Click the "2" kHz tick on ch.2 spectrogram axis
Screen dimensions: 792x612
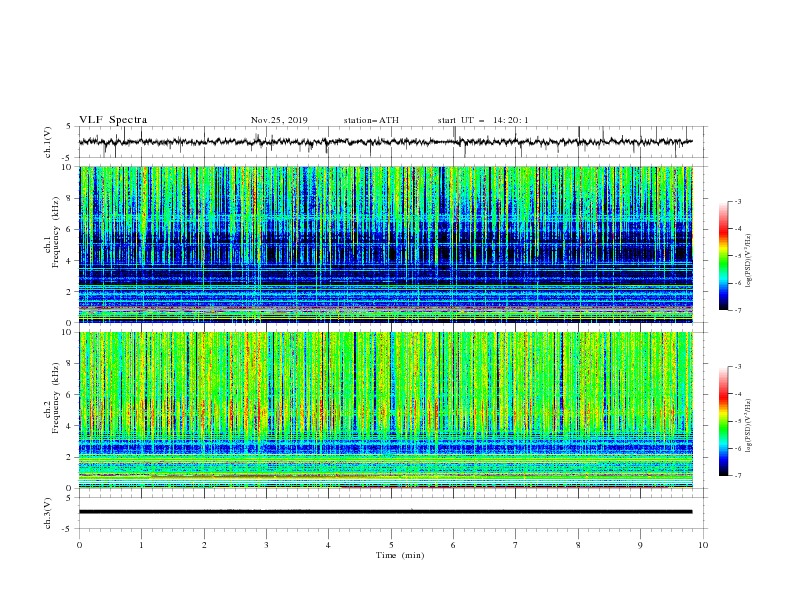click(x=70, y=457)
